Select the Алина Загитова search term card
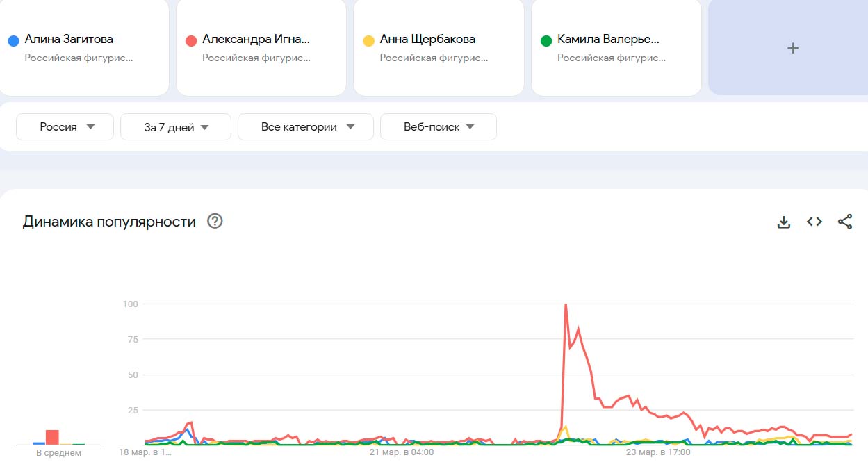 click(83, 48)
